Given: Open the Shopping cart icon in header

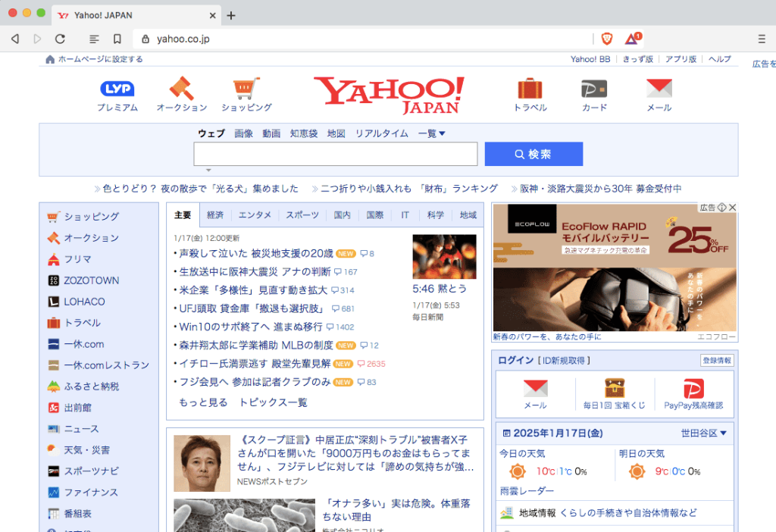Looking at the screenshot, I should click(246, 88).
